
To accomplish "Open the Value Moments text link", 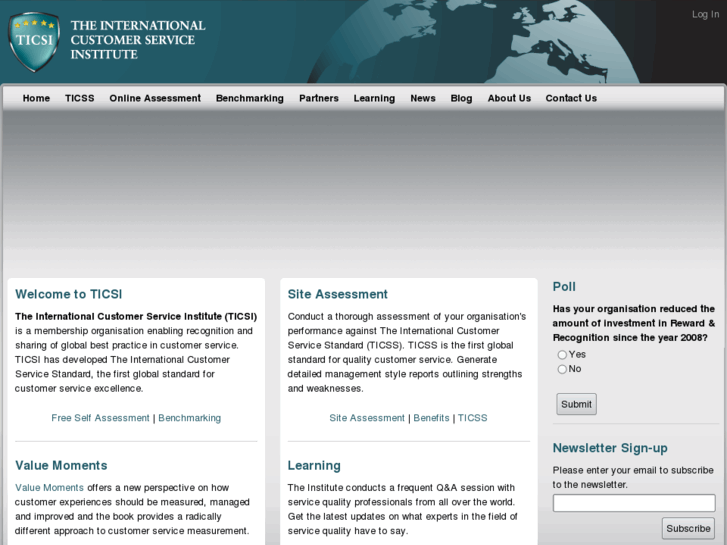I will (x=49, y=487).
